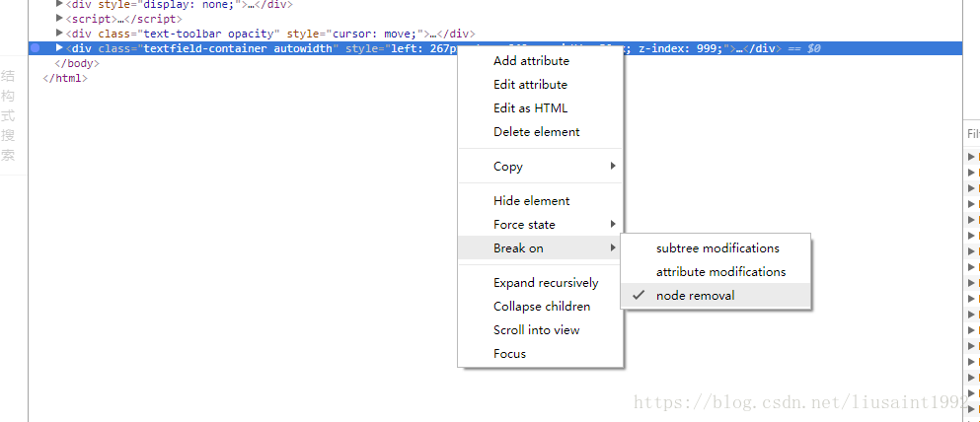Click the cursor: move style value
The image size is (980, 422).
point(376,34)
